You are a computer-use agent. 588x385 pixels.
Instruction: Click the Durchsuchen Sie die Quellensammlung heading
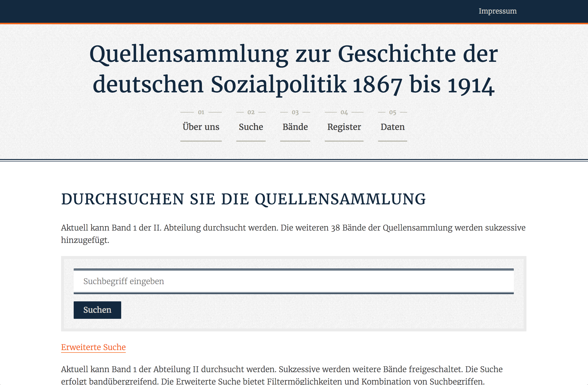point(243,199)
